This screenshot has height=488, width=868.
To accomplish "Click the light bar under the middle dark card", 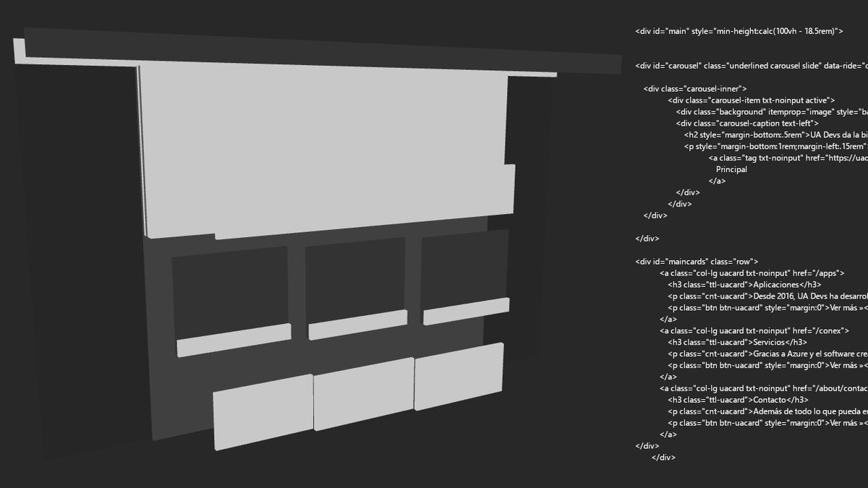I will [357, 325].
